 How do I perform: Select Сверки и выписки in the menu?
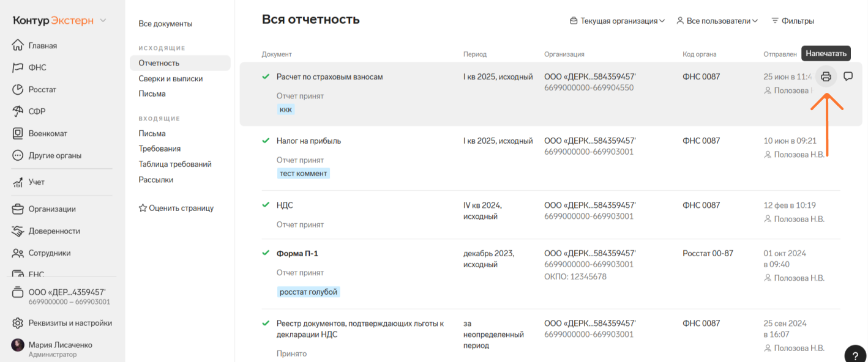170,78
